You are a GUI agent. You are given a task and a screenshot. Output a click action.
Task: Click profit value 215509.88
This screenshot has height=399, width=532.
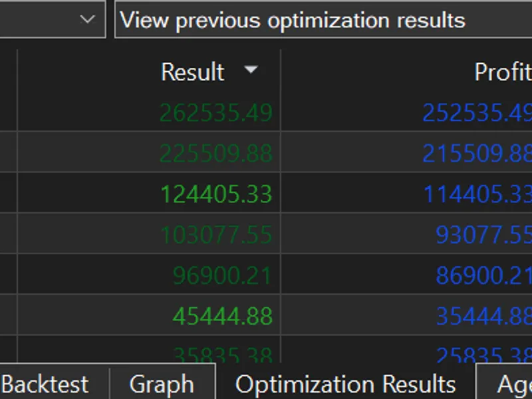coord(477,154)
